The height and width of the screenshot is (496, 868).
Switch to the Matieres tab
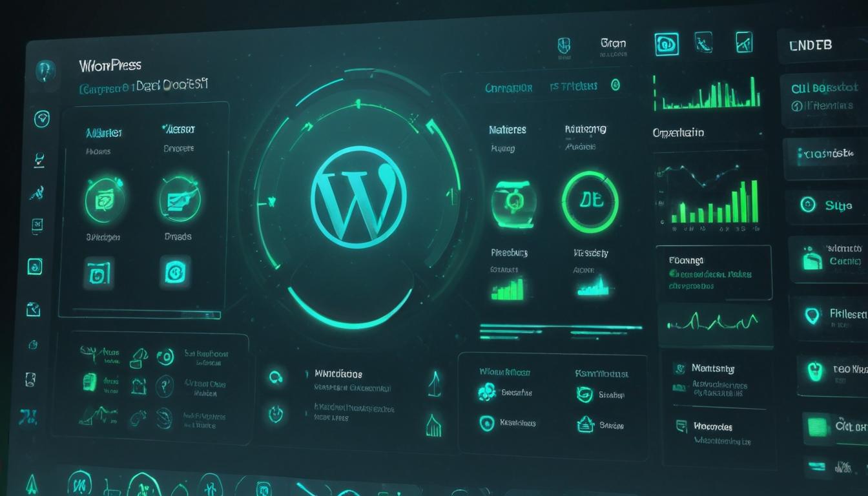point(508,129)
